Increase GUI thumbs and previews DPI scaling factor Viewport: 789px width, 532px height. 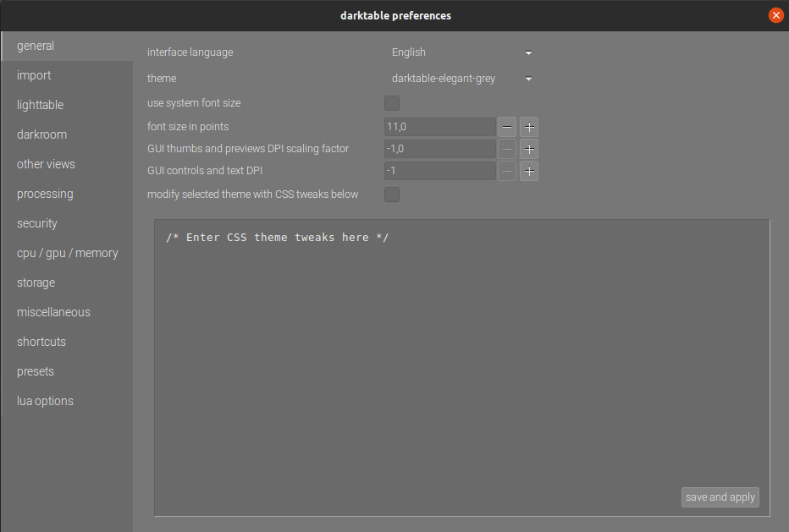pyautogui.click(x=529, y=149)
